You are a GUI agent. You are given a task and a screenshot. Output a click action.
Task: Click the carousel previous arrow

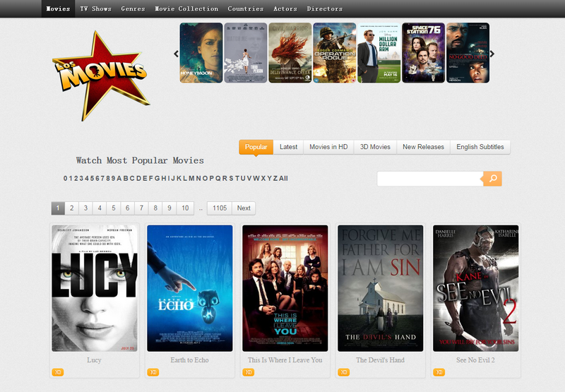(176, 54)
